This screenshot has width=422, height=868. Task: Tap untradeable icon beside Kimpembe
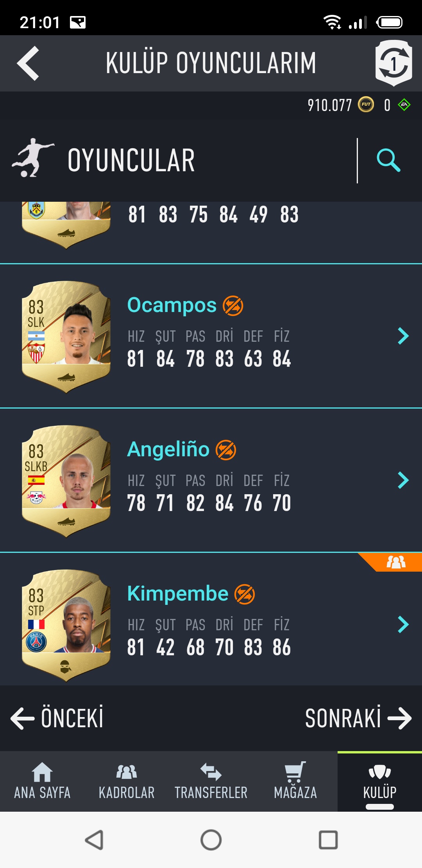[245, 594]
